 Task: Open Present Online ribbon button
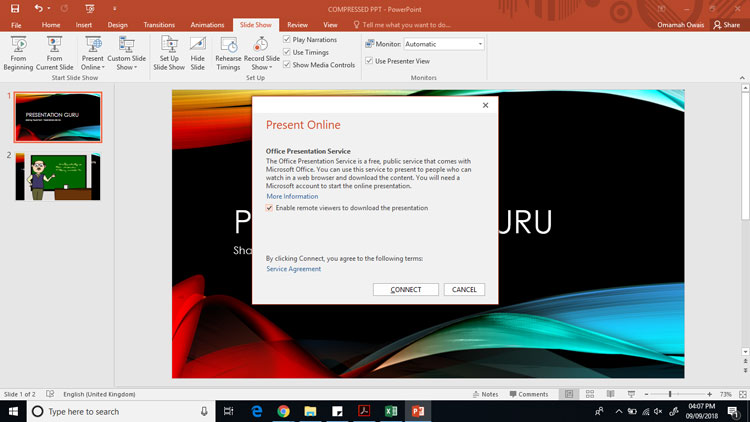(x=92, y=53)
